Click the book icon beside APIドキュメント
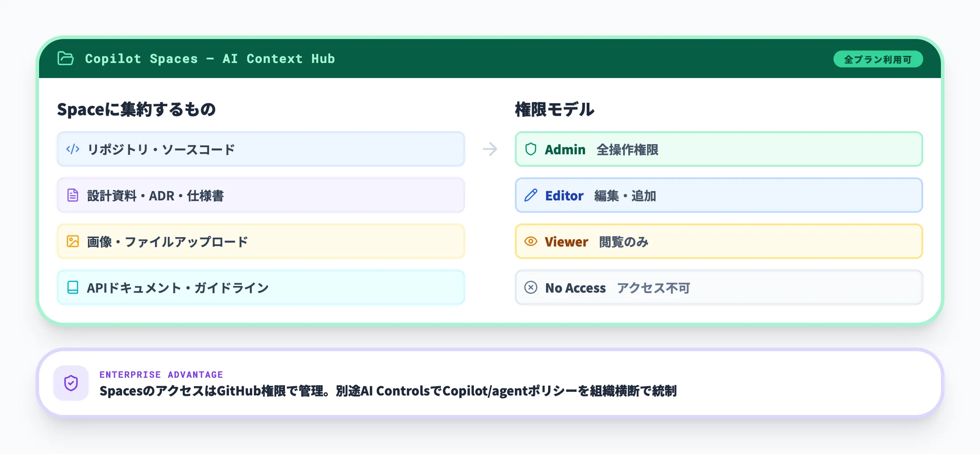This screenshot has width=980, height=454. point(73,287)
